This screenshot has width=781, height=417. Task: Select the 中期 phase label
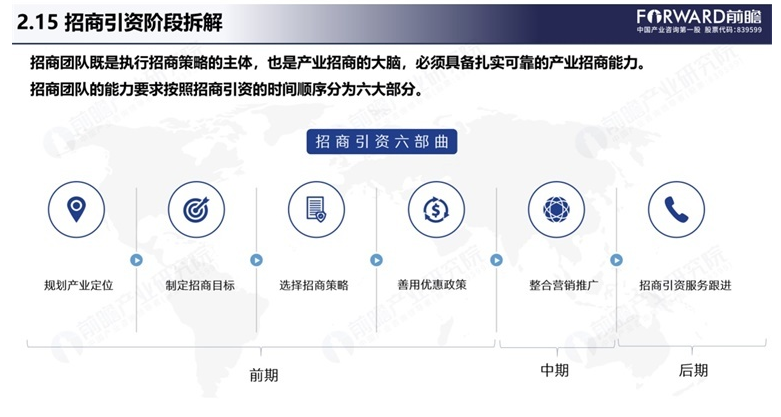pos(554,370)
